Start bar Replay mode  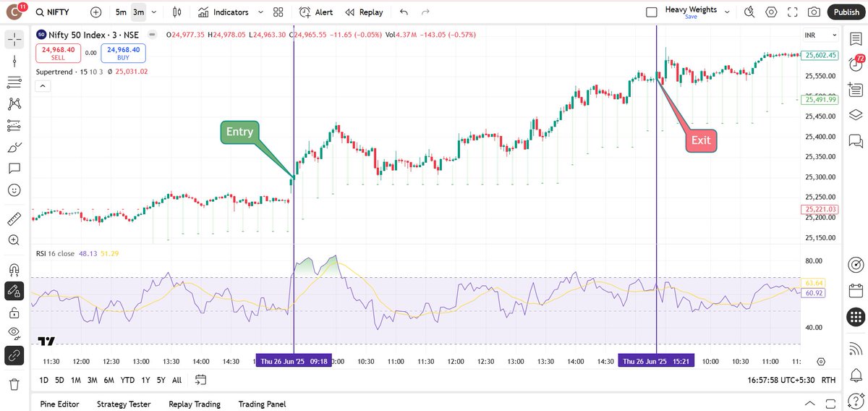(x=364, y=12)
